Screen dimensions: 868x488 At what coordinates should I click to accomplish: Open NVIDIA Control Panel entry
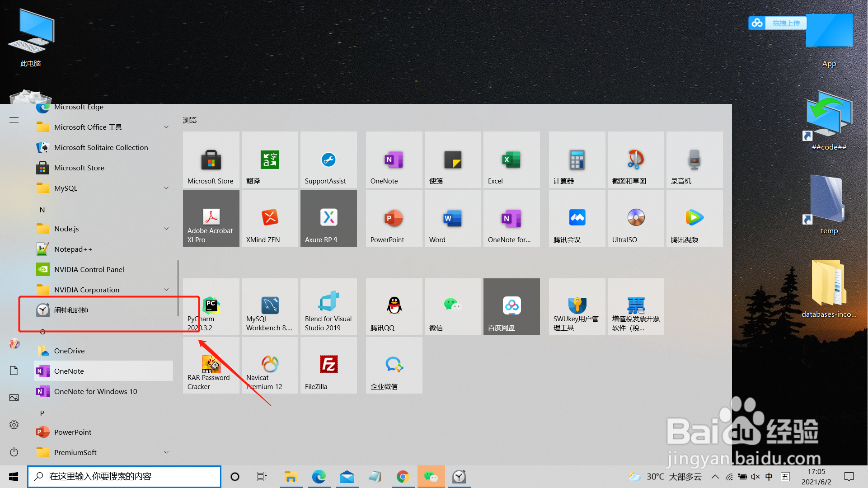pyautogui.click(x=103, y=269)
